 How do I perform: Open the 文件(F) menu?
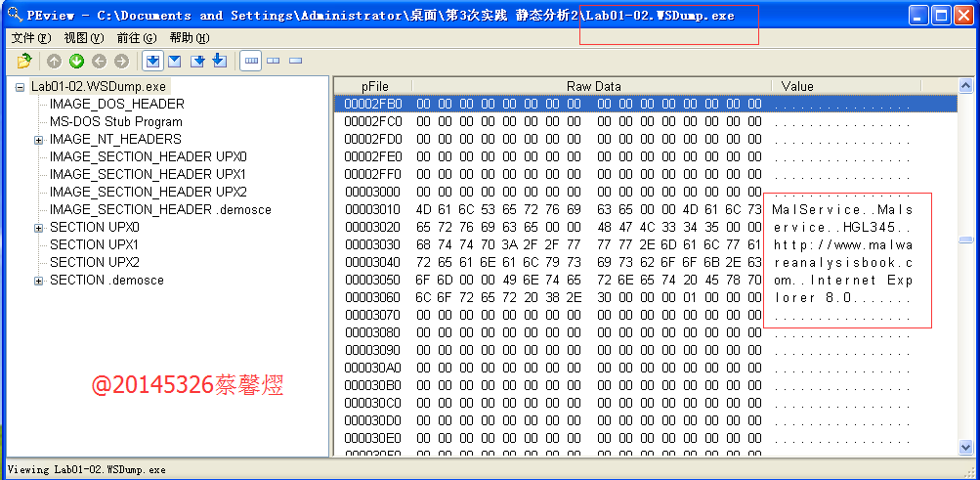(30, 38)
